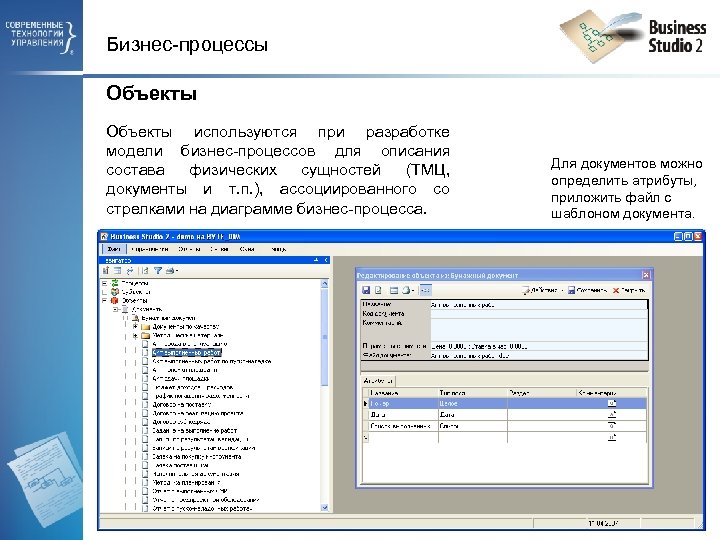
Task: Click the tree structure icon in Navigator toolbar
Action: [x=145, y=270]
